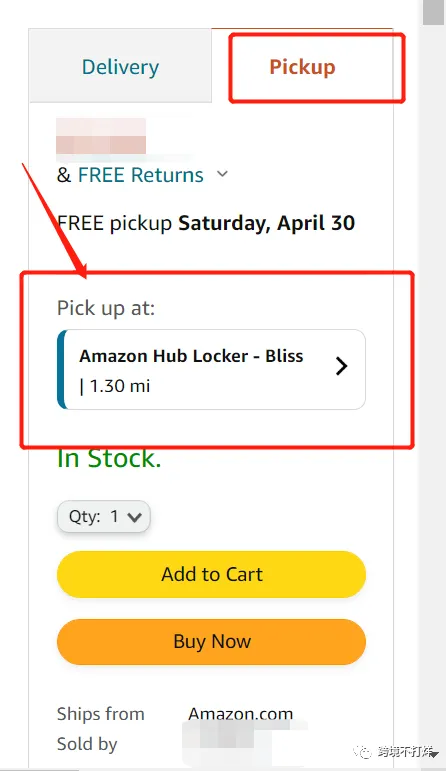The height and width of the screenshot is (771, 446).
Task: Open the FREE Returns link
Action: pos(141,175)
